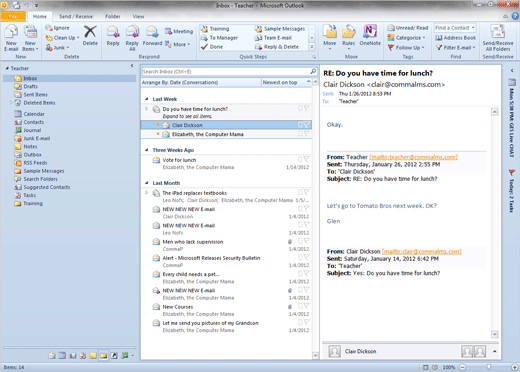Flag the Clair Dickson message

307,125
